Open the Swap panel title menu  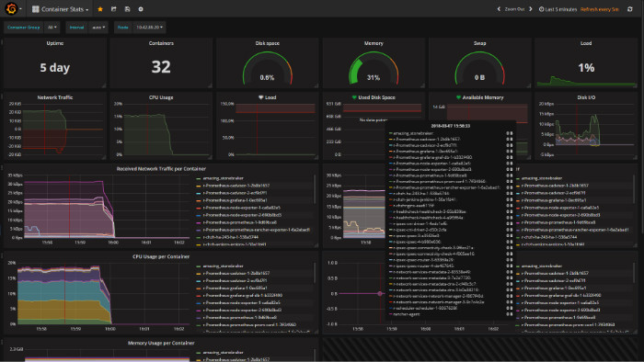[x=479, y=43]
